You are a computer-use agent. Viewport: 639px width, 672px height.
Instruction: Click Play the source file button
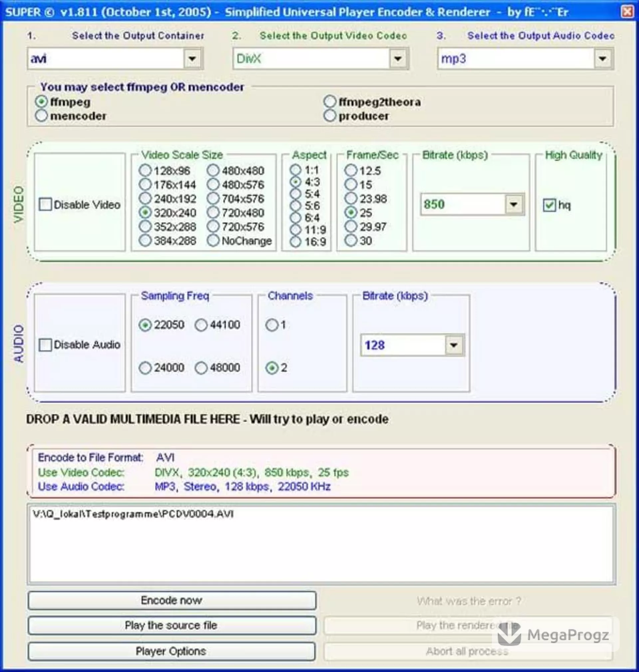coord(172,625)
